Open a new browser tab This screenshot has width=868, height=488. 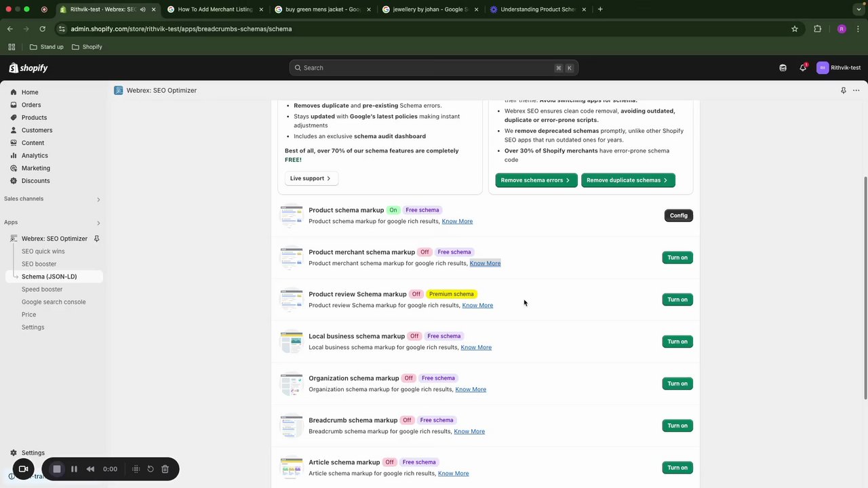600,9
